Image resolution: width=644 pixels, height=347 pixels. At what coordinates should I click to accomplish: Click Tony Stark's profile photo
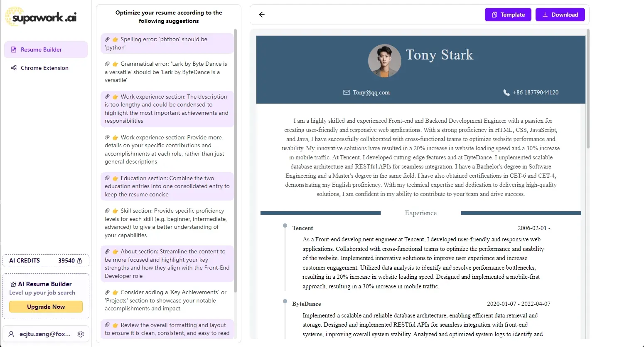coord(384,61)
